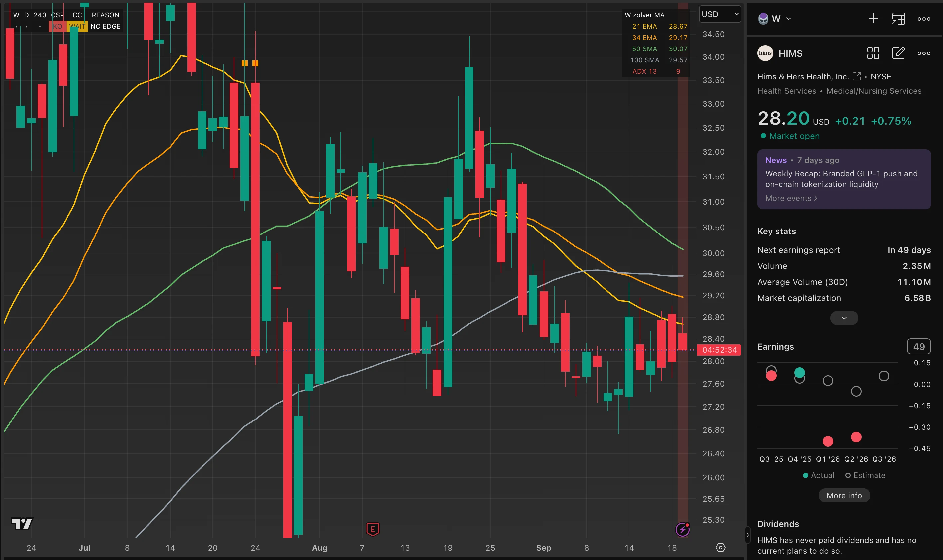Screen dimensions: 943x560
Task: Open the USD currency dropdown
Action: pos(720,14)
